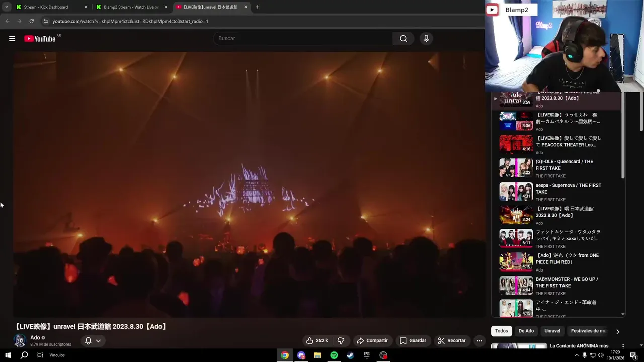The height and width of the screenshot is (362, 644).
Task: Close the Blamp2 Stream tab
Action: click(166, 7)
